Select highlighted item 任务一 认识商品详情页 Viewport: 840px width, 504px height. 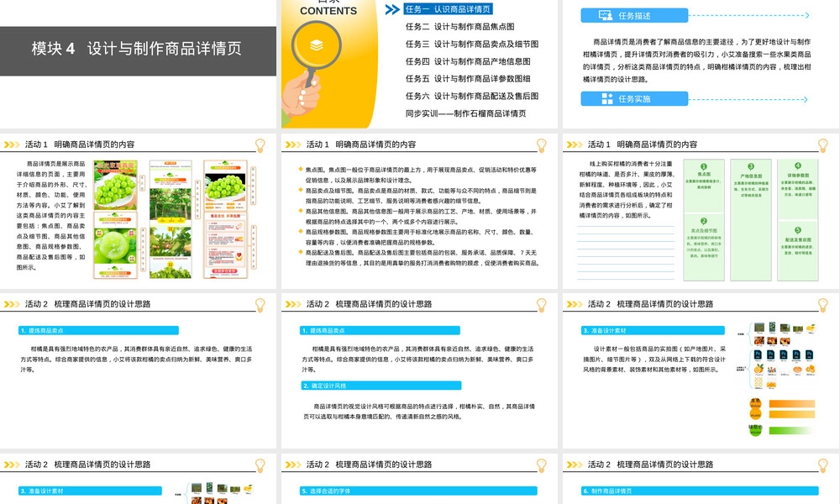pyautogui.click(x=448, y=9)
